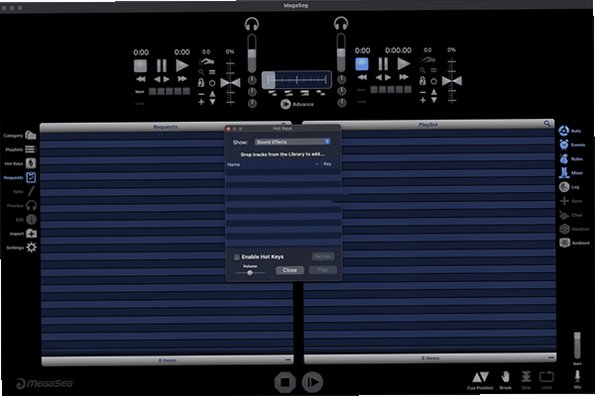The image size is (595, 396).
Task: Click the Playlist search magnifier icon
Action: pos(547,123)
